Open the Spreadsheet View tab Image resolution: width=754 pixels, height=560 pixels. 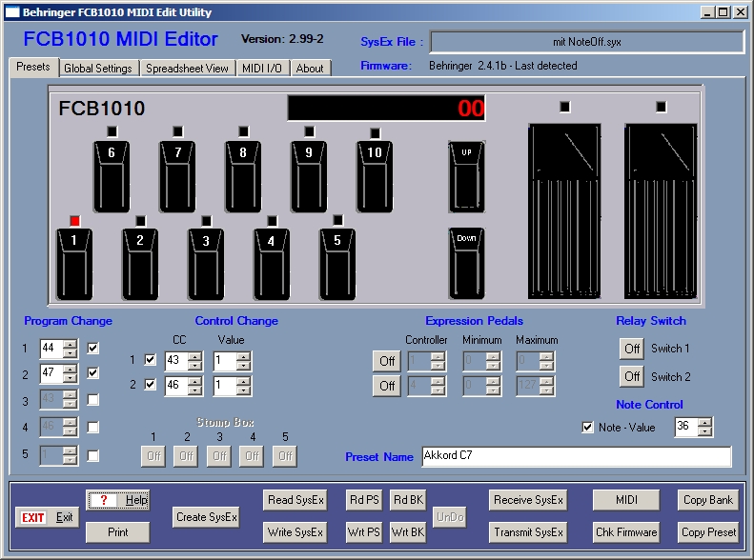pyautogui.click(x=187, y=69)
